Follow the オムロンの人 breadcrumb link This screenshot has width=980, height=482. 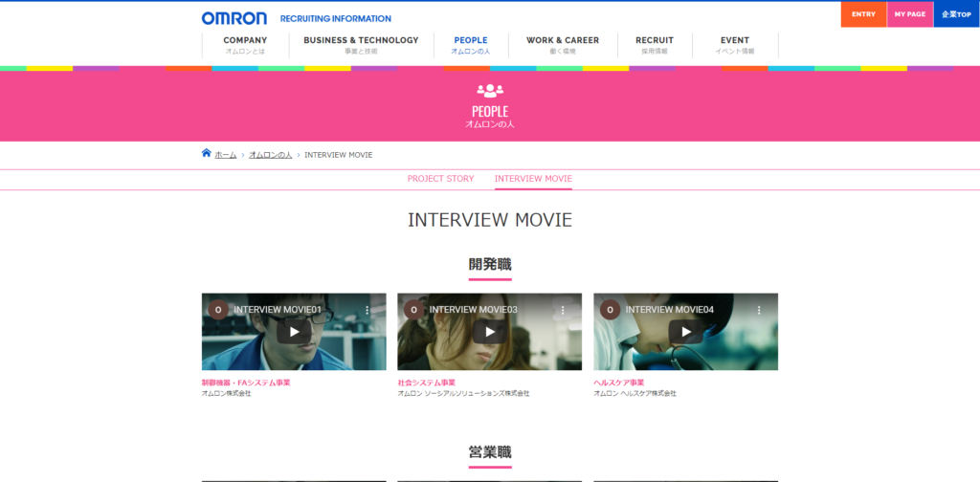pyautogui.click(x=270, y=155)
